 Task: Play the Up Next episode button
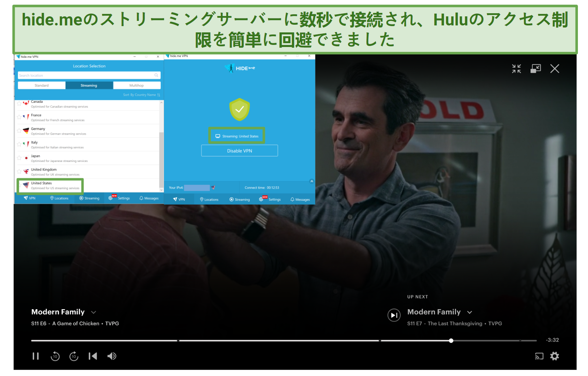coord(394,315)
